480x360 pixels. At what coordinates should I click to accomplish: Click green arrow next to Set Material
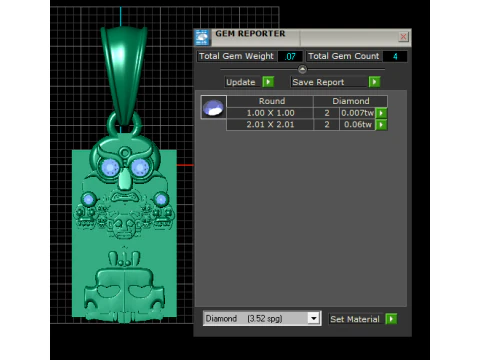[391, 319]
